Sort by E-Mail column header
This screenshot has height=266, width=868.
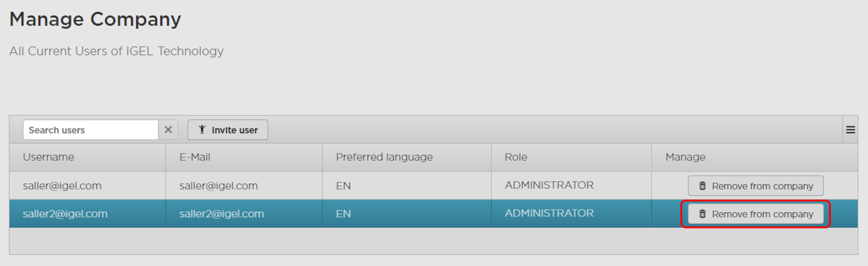click(195, 157)
